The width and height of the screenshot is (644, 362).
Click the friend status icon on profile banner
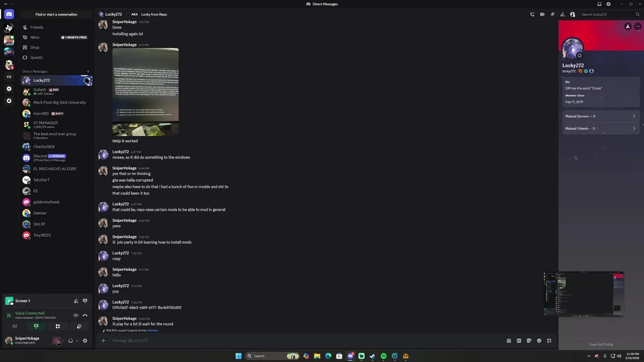point(627,27)
